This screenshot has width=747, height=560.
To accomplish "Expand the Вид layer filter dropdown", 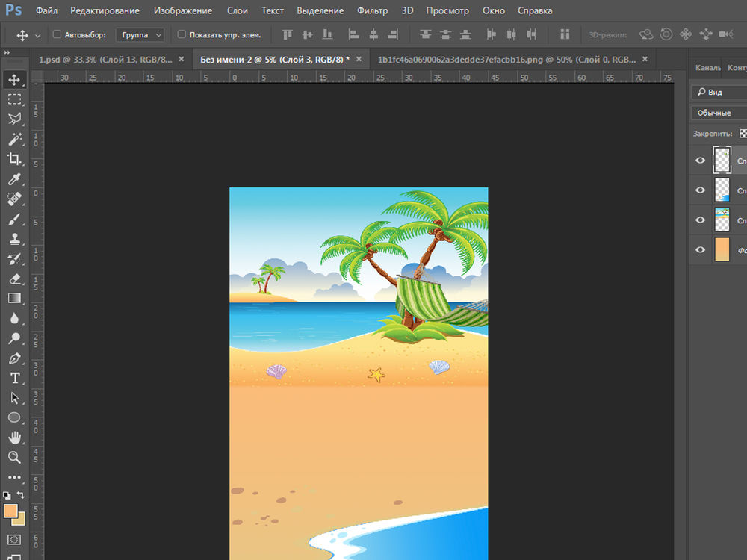I will [x=717, y=92].
